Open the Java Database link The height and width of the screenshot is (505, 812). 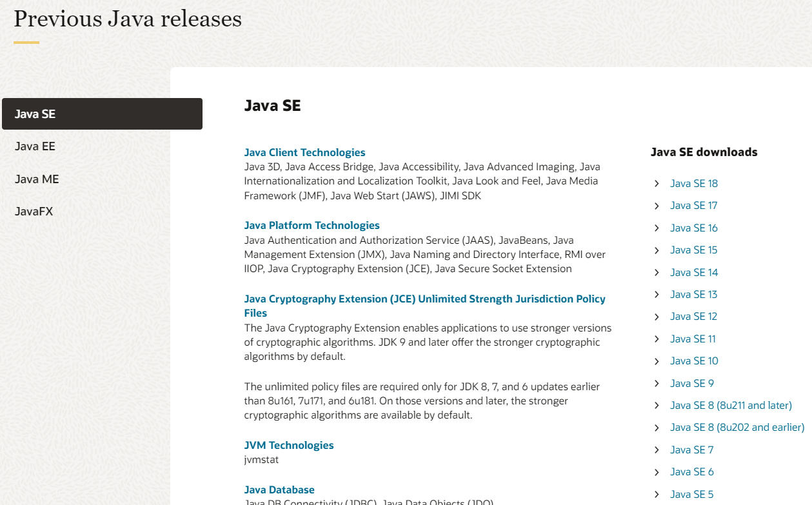(279, 490)
